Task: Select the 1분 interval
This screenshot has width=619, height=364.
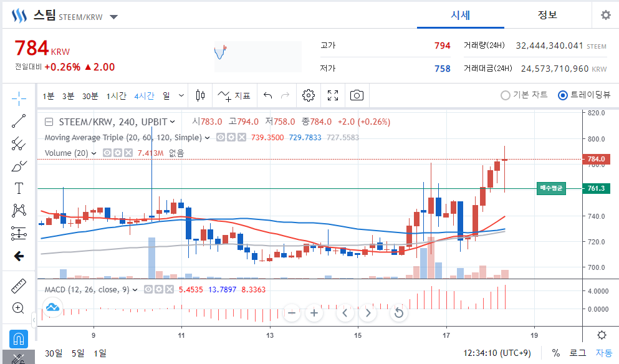Action: click(x=49, y=96)
